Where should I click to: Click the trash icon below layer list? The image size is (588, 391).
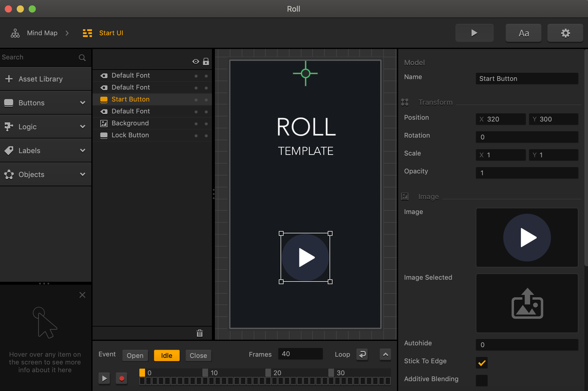200,333
